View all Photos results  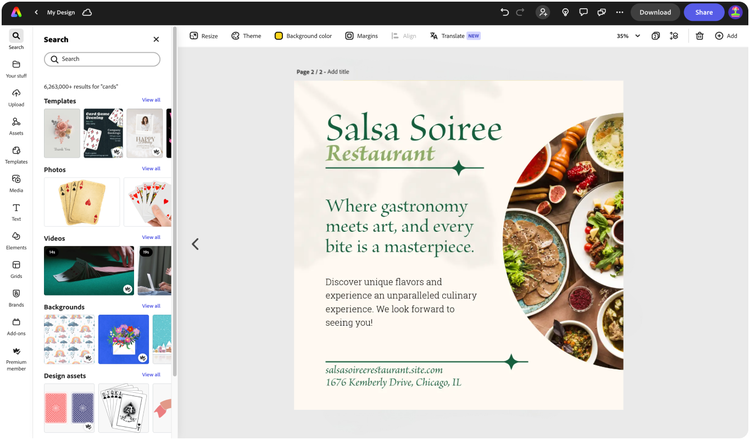(x=151, y=168)
